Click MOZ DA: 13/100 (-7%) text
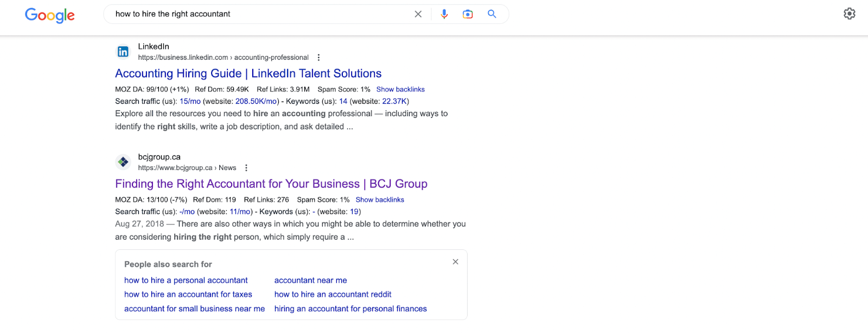This screenshot has width=868, height=333. tap(151, 199)
